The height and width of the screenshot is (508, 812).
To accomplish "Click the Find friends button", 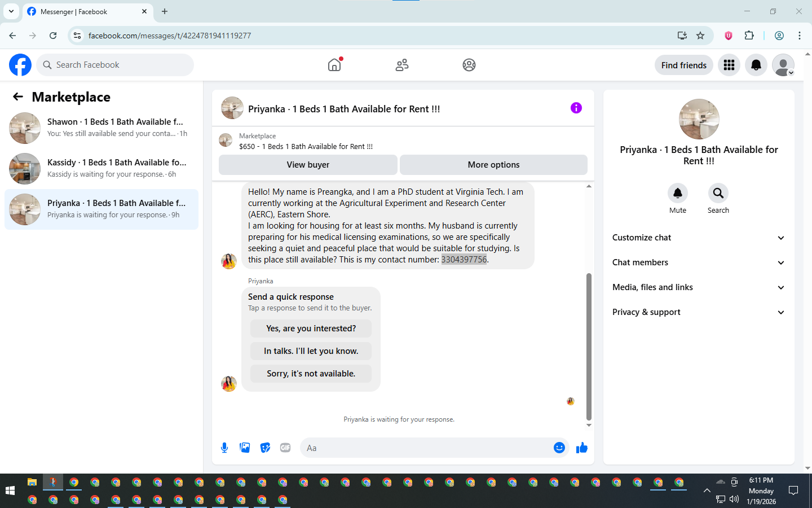I will (684, 65).
